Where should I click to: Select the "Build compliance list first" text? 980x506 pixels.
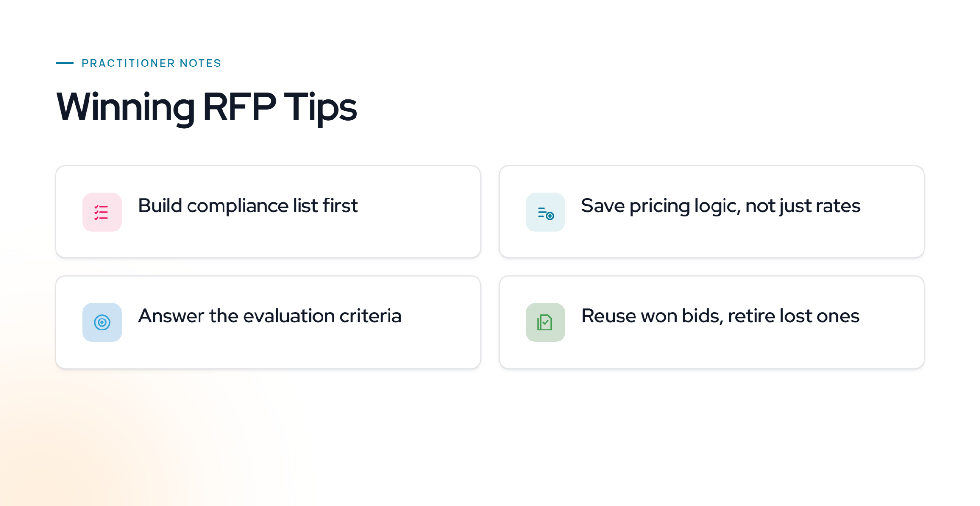[x=248, y=206]
